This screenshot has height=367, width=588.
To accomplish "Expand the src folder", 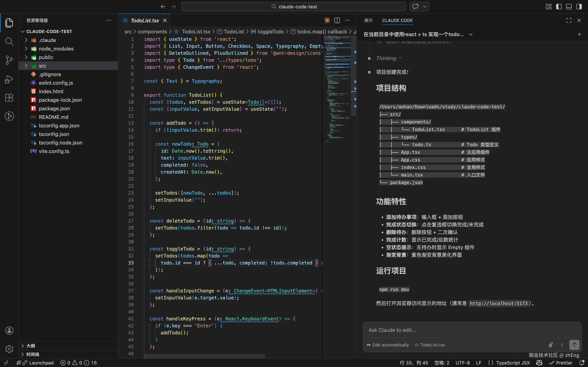I will [x=42, y=66].
